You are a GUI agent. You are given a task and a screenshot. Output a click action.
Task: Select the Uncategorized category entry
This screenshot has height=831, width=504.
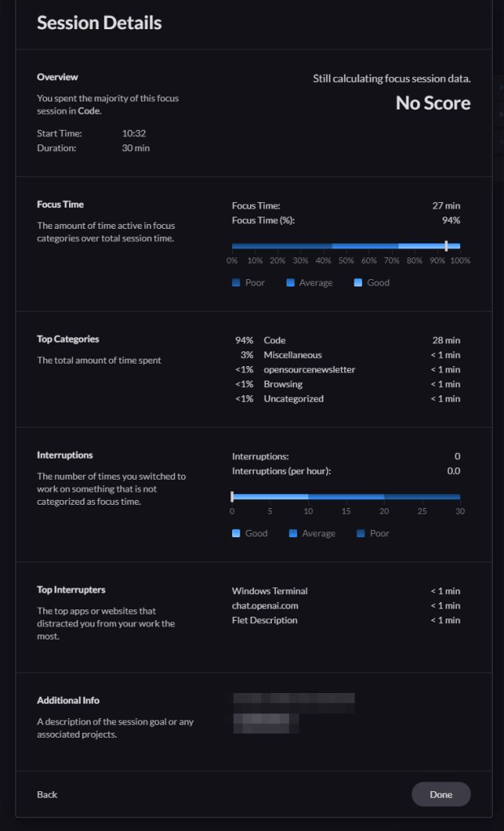[293, 399]
